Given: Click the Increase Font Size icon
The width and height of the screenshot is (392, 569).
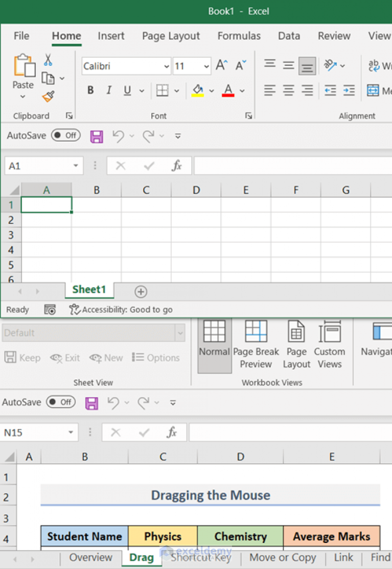Looking at the screenshot, I should tap(221, 65).
